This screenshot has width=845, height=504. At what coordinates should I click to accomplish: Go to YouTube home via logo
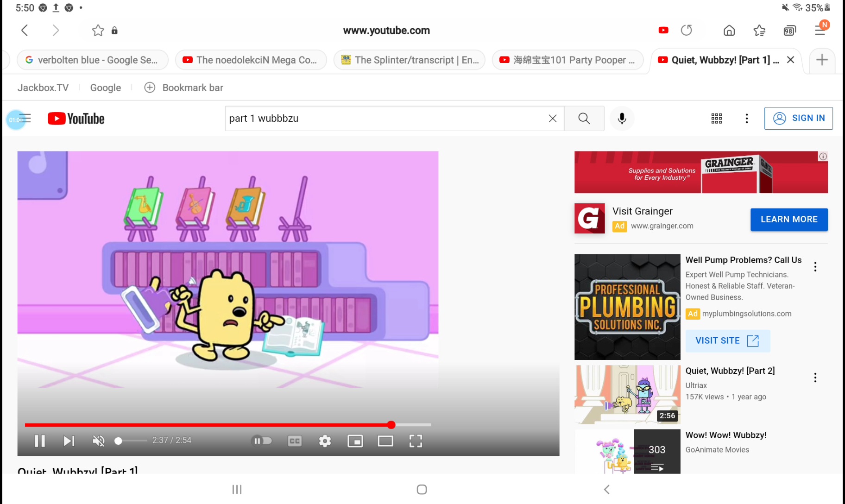pyautogui.click(x=76, y=119)
